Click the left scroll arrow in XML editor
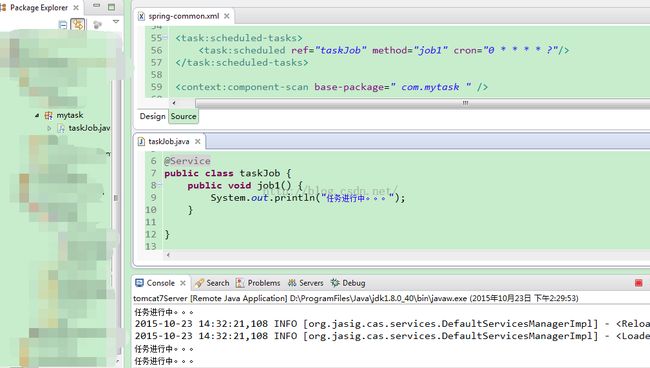The width and height of the screenshot is (650, 368). coord(174,103)
